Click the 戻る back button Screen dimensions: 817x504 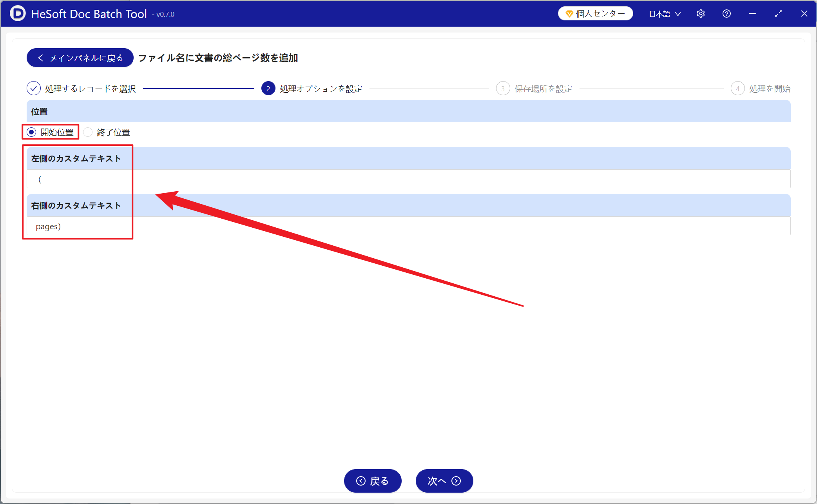click(373, 480)
